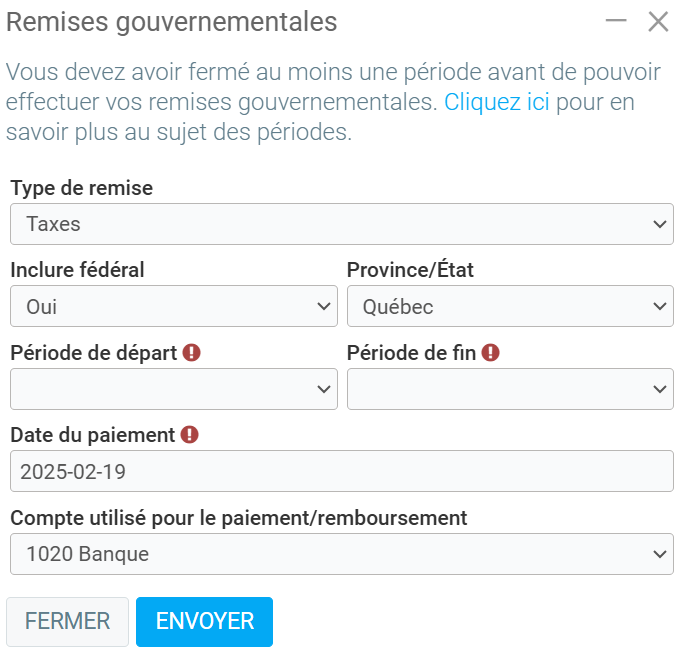Click the Date du paiement input field
Viewport: 681px width, 655px height.
[342, 471]
